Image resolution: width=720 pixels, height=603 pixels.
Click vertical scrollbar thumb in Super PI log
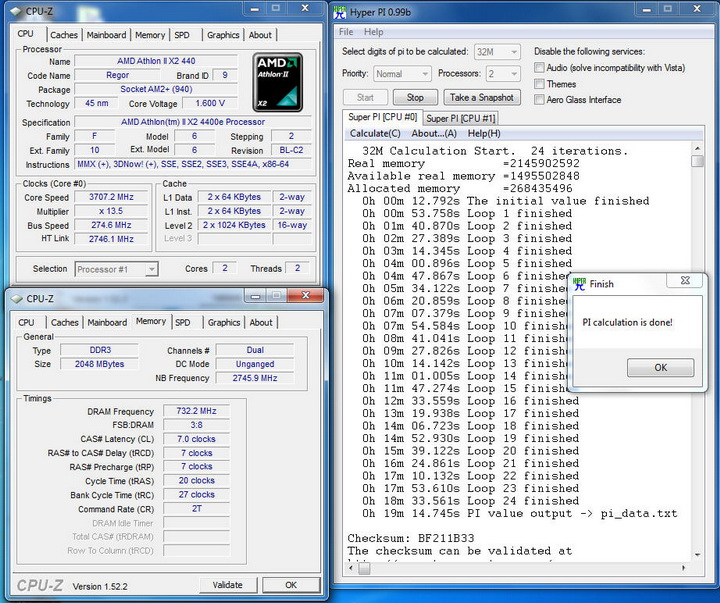click(698, 161)
